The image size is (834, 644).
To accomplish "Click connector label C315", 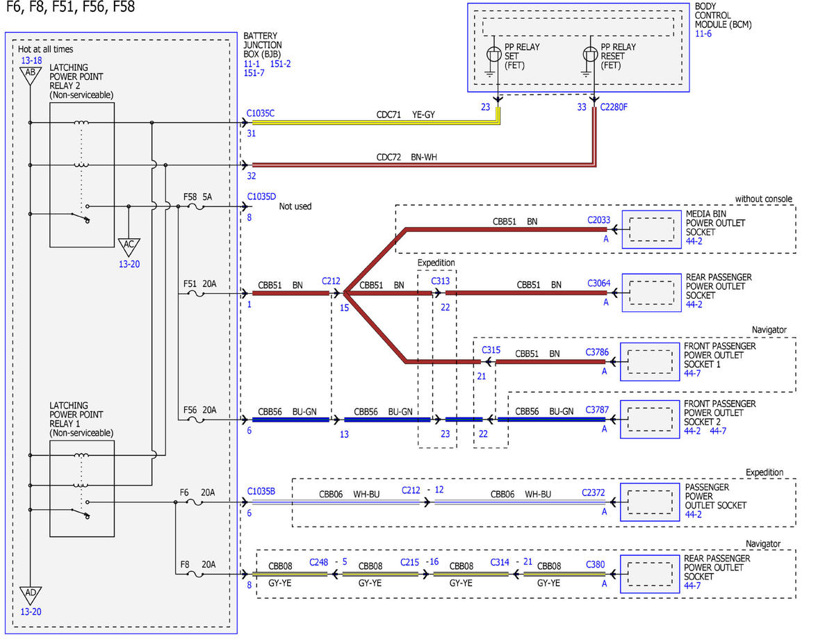I will click(491, 349).
